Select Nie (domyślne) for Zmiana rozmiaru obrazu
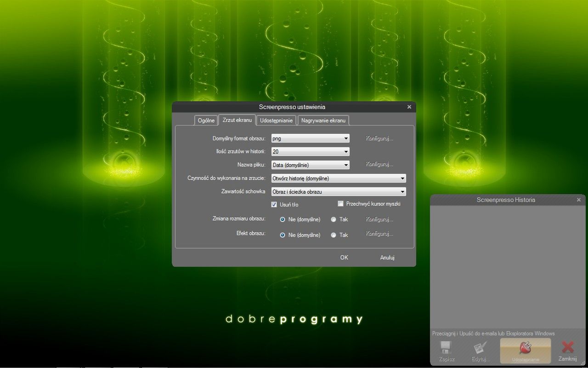Screen dimensions: 588x368 283,219
